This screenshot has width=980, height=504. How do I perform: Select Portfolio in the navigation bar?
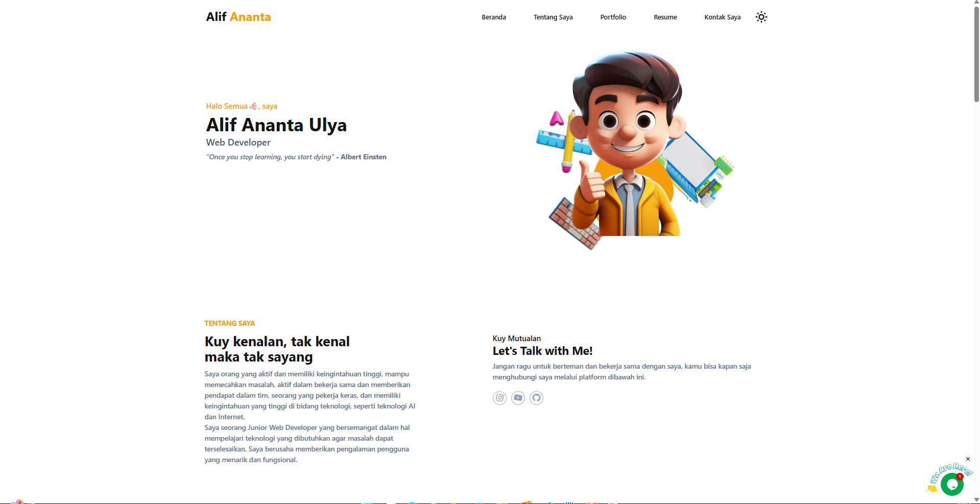(613, 17)
